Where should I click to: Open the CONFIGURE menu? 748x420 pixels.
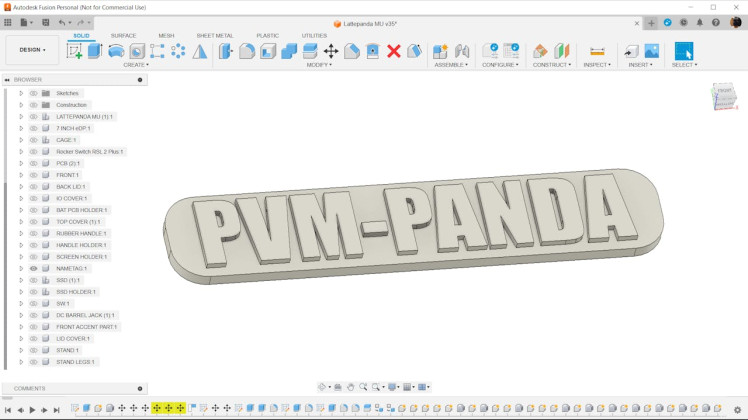(x=500, y=65)
